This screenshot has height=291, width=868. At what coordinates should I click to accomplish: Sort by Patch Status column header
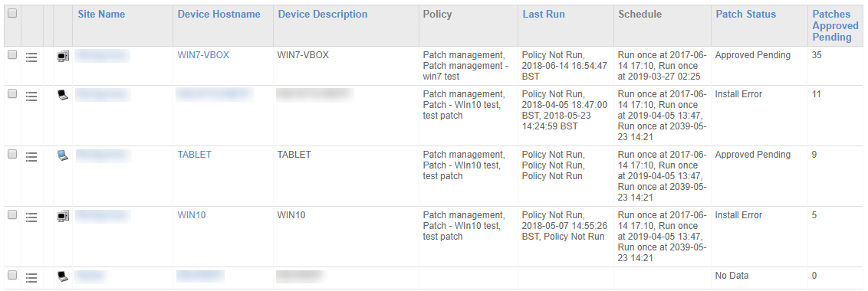745,15
